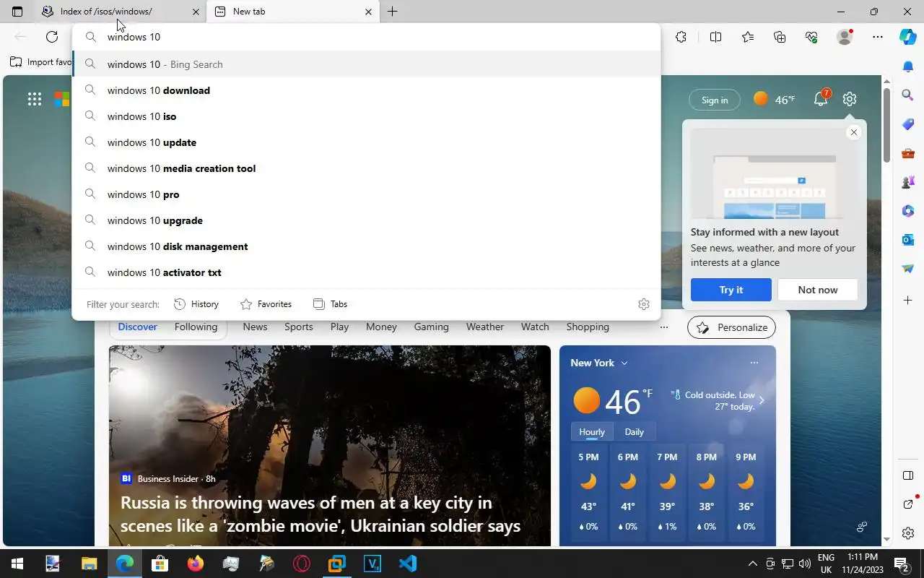Viewport: 924px width, 578px height.
Task: Dismiss the new layout popup
Action: 854,132
